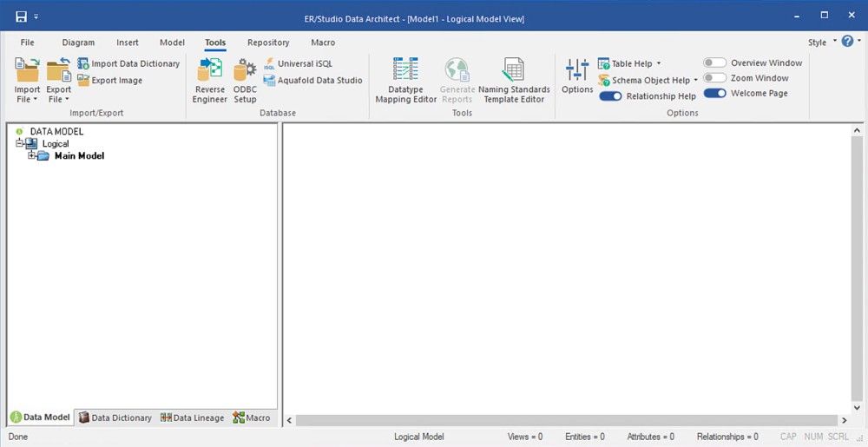The width and height of the screenshot is (868, 447).
Task: Switch to Data Dictionary explorer tab
Action: pos(115,417)
